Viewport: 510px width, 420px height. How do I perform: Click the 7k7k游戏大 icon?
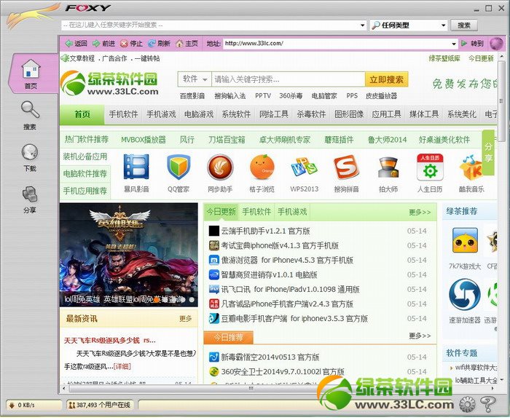click(x=465, y=240)
